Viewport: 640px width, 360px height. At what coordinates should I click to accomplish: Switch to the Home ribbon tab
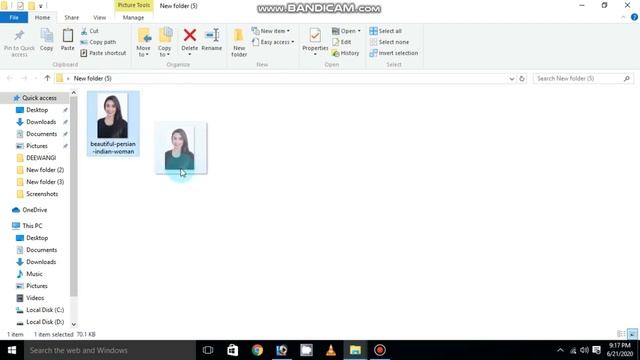[42, 18]
